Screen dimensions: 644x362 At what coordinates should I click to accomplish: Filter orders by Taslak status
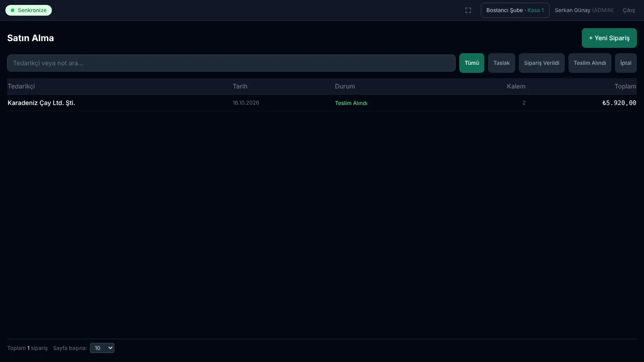(x=501, y=63)
